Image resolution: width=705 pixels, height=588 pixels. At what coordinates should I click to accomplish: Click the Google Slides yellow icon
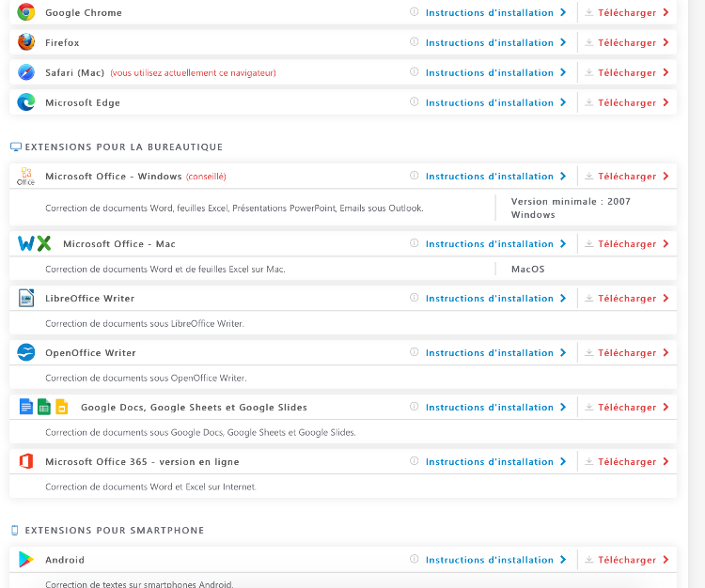pyautogui.click(x=62, y=407)
